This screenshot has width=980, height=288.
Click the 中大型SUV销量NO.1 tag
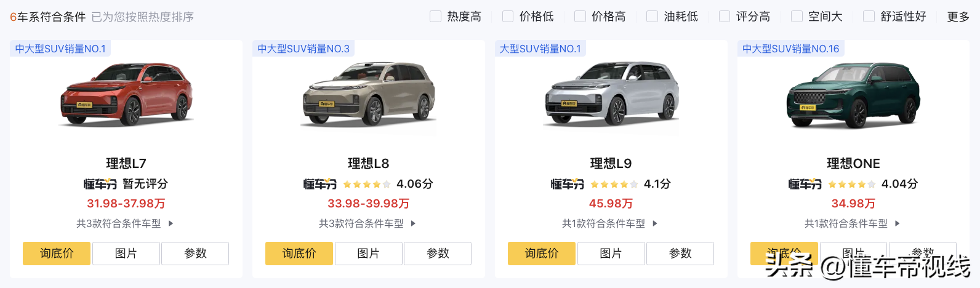click(60, 49)
